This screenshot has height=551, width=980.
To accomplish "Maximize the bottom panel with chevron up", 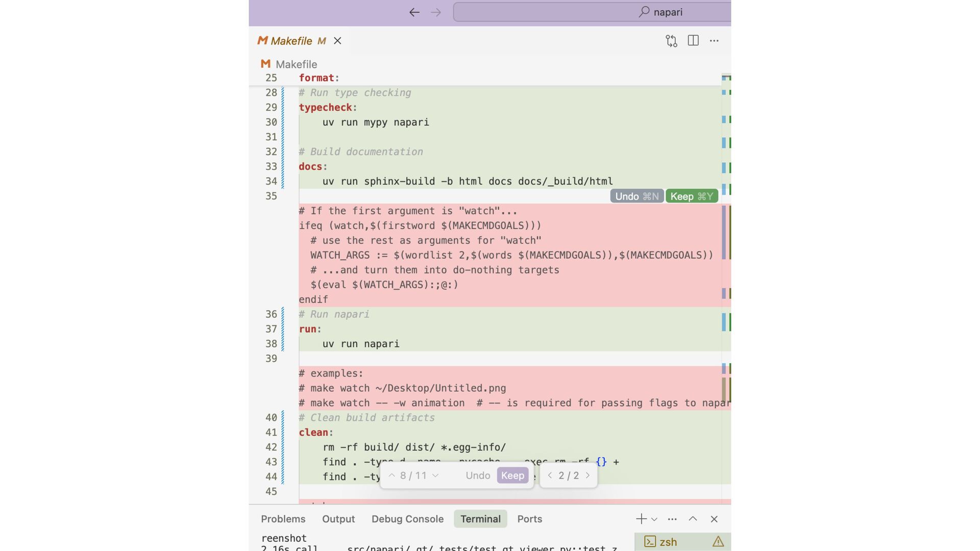I will pyautogui.click(x=693, y=519).
